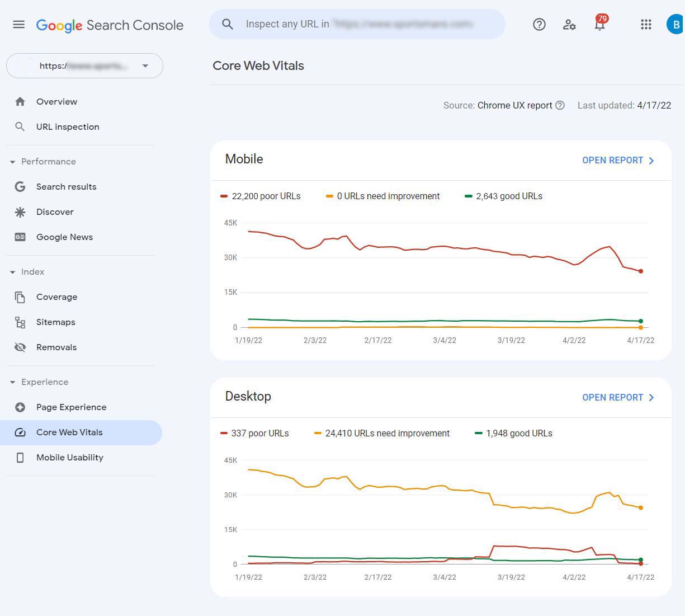Select Mobile 0 URLs need improvement legend
This screenshot has height=616, width=685.
click(x=382, y=196)
